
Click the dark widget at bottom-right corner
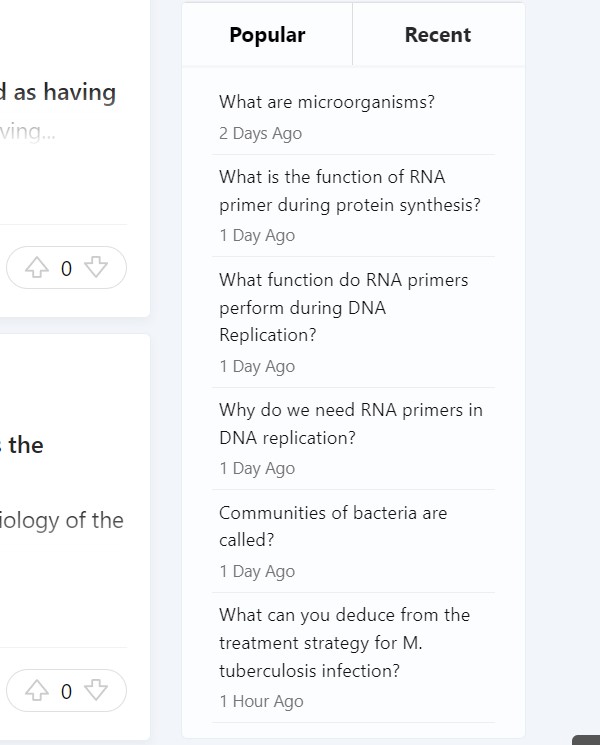pos(587,740)
